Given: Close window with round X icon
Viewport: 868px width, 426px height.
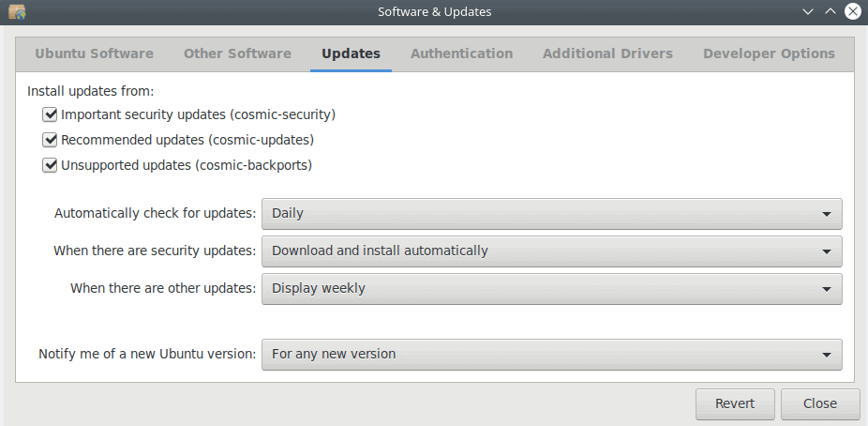Looking at the screenshot, I should [x=853, y=11].
